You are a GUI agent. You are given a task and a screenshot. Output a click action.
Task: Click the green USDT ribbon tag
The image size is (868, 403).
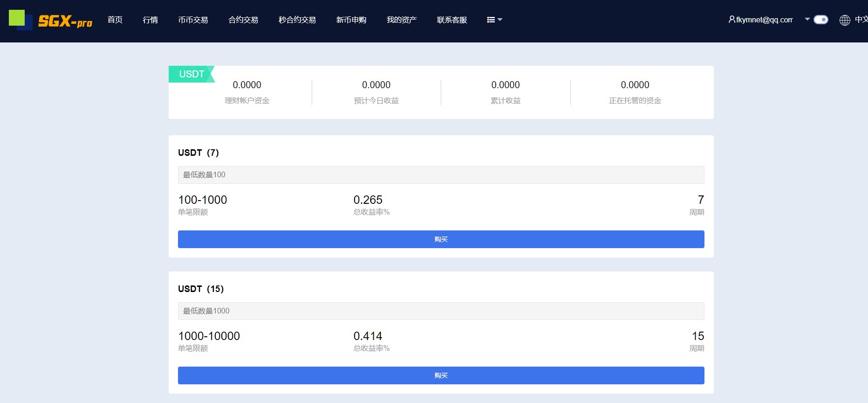(x=191, y=74)
